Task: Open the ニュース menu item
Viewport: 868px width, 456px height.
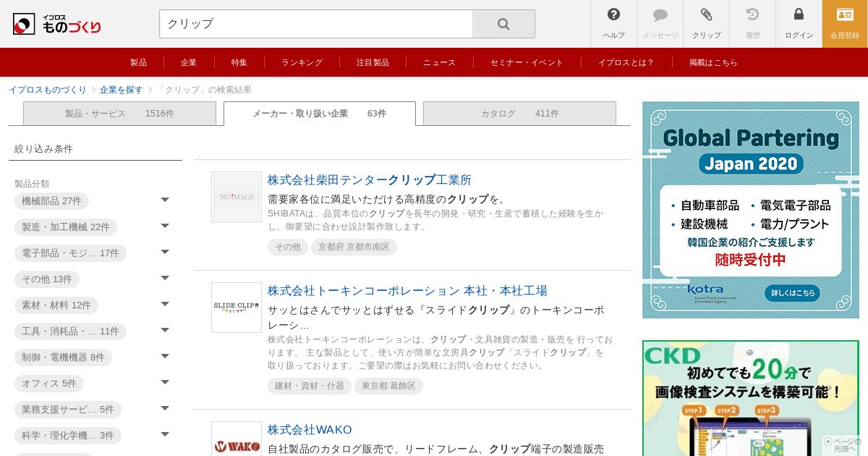Action: click(439, 62)
